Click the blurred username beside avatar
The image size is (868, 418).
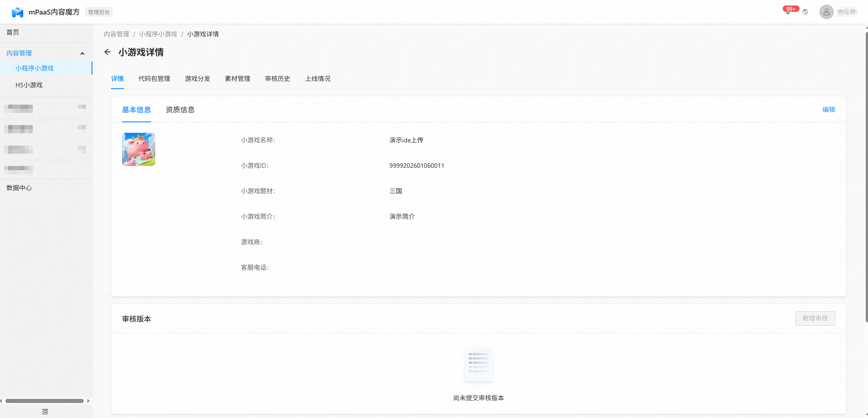847,12
